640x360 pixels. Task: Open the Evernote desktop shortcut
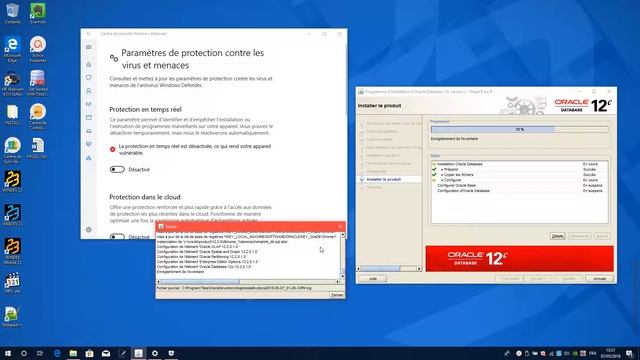click(x=38, y=13)
